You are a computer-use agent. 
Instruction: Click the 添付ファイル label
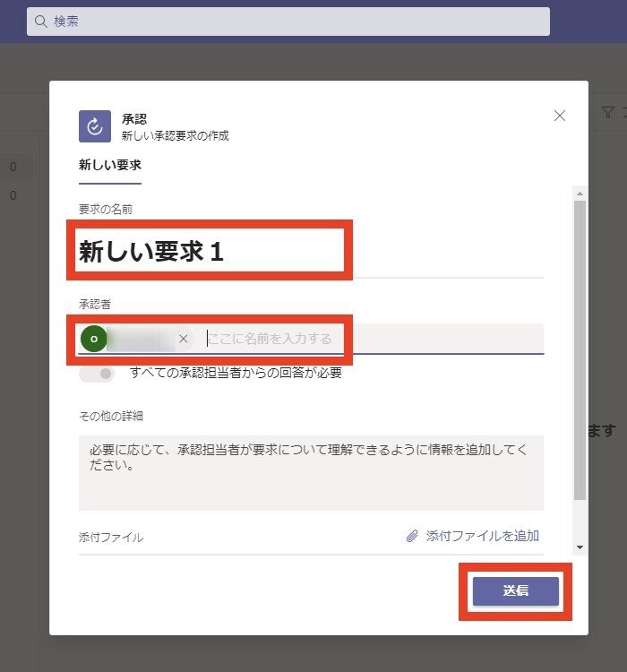click(111, 538)
